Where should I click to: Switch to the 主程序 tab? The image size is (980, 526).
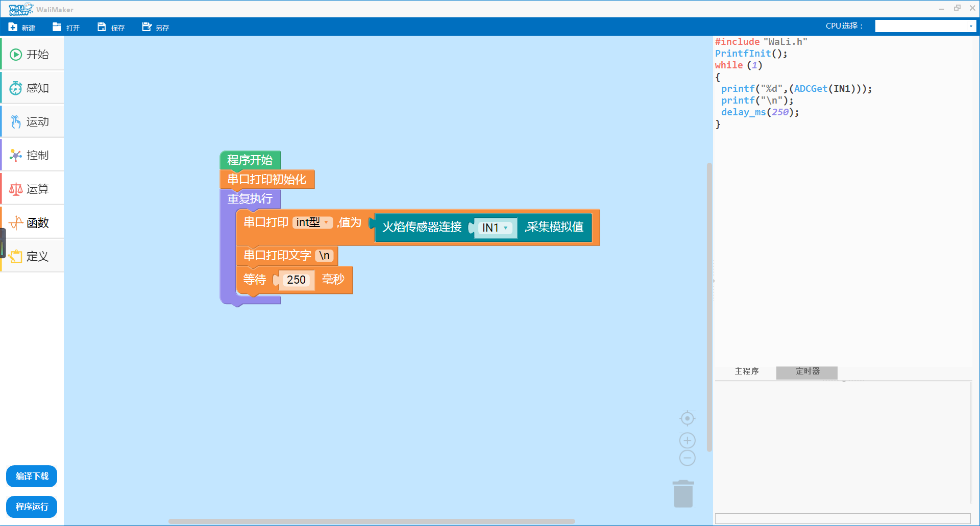point(746,372)
